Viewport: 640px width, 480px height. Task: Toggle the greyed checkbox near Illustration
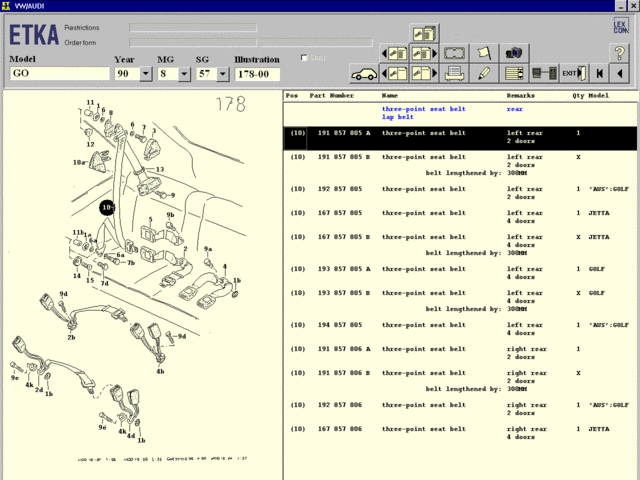tap(304, 58)
